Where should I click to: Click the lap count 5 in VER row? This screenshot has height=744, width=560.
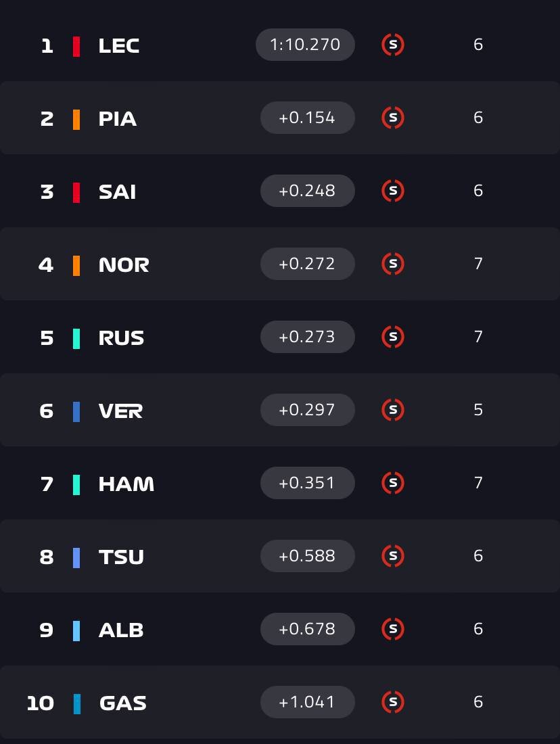[478, 411]
